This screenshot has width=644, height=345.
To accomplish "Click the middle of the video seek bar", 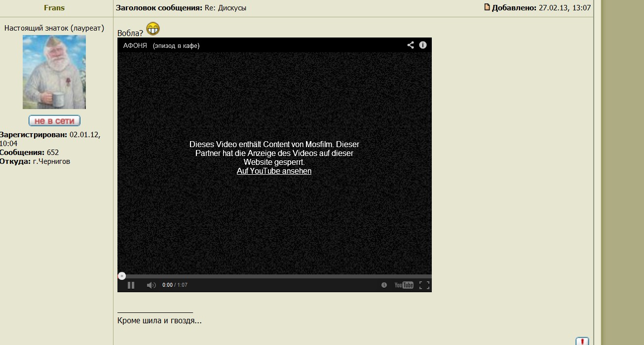I will click(274, 276).
